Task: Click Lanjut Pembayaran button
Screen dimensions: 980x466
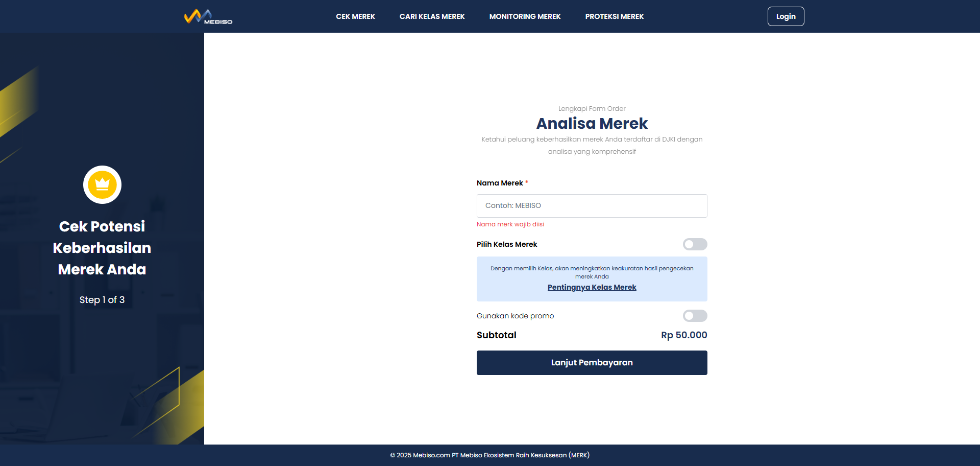Action: click(x=592, y=363)
